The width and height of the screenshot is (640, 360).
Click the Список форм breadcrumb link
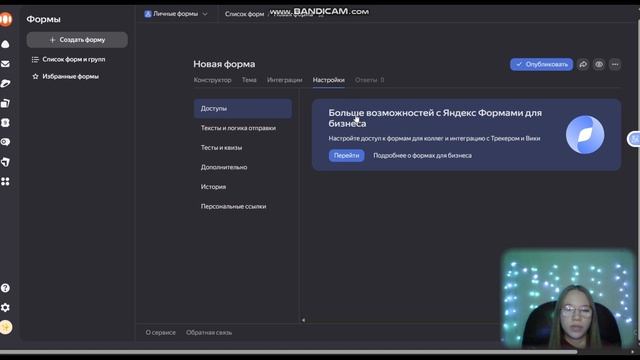coord(244,14)
